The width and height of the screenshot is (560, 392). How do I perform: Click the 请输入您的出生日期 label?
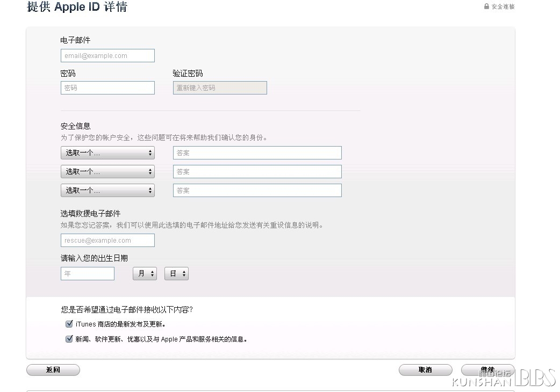pyautogui.click(x=94, y=258)
